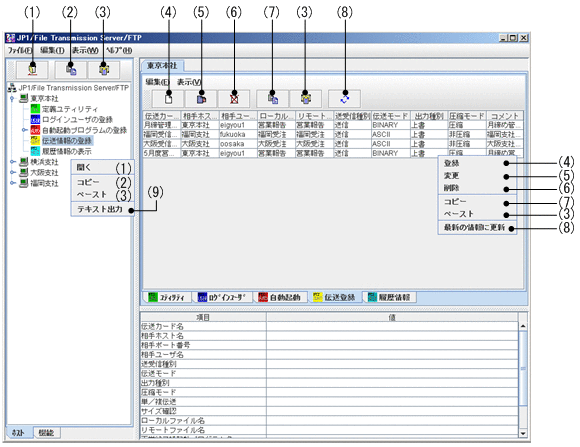580x447 pixels.
Task: Expand the 大阪支社 tree node
Action: 12,172
